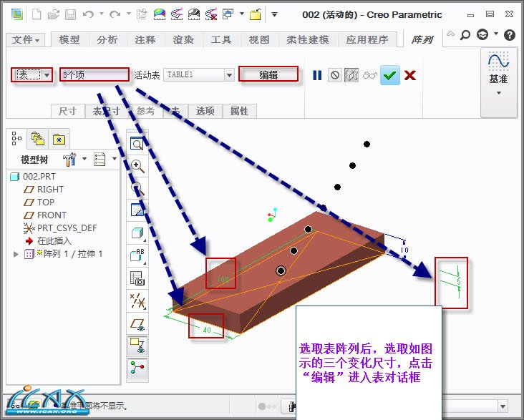524x420 pixels.
Task: Click the Windows switcher icon
Action: pyautogui.click(x=228, y=14)
